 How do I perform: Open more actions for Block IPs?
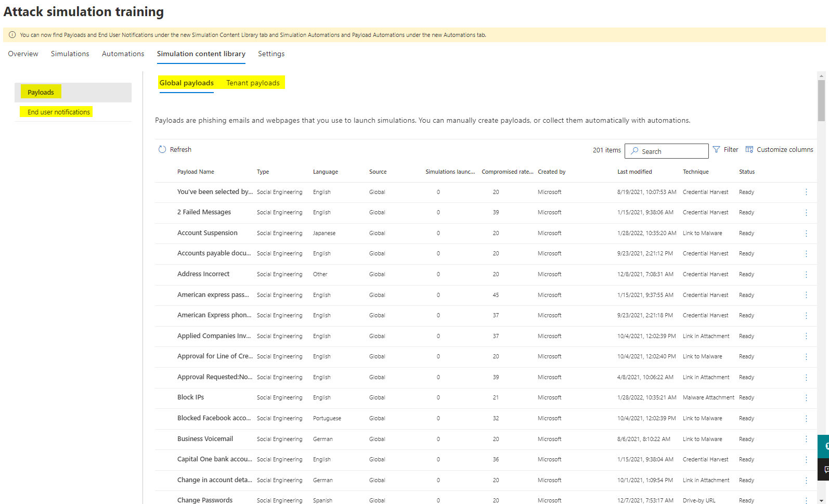click(x=806, y=398)
